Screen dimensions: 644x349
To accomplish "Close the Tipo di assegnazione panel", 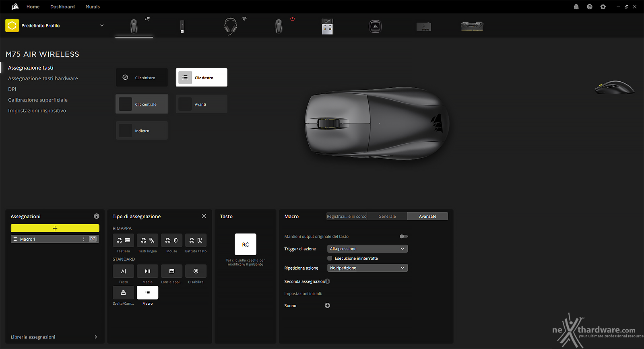I will (204, 216).
